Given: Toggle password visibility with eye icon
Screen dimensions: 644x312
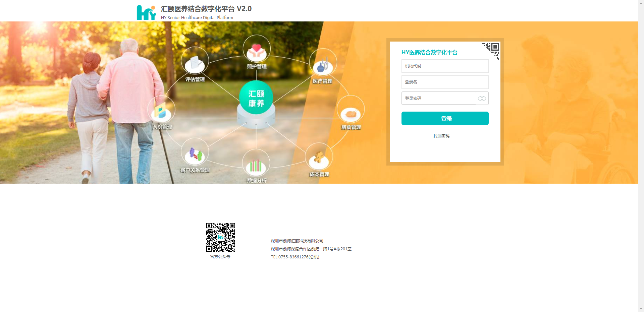Looking at the screenshot, I should [x=482, y=99].
